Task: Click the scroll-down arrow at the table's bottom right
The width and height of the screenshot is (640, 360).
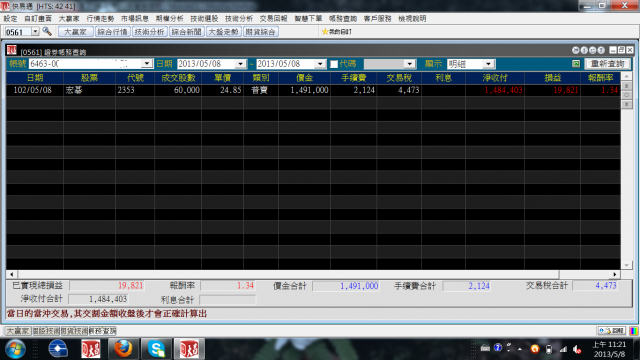Action: [x=627, y=265]
